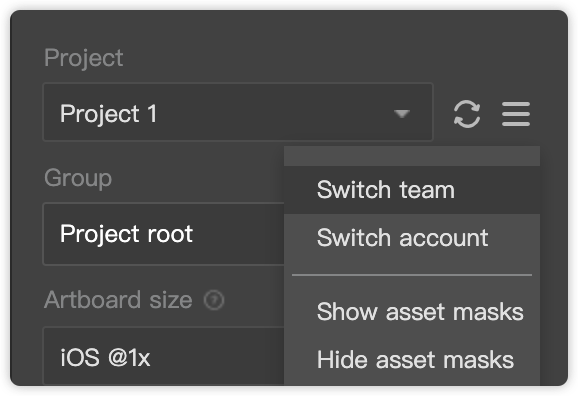Open the hamburger menu icon

[516, 114]
